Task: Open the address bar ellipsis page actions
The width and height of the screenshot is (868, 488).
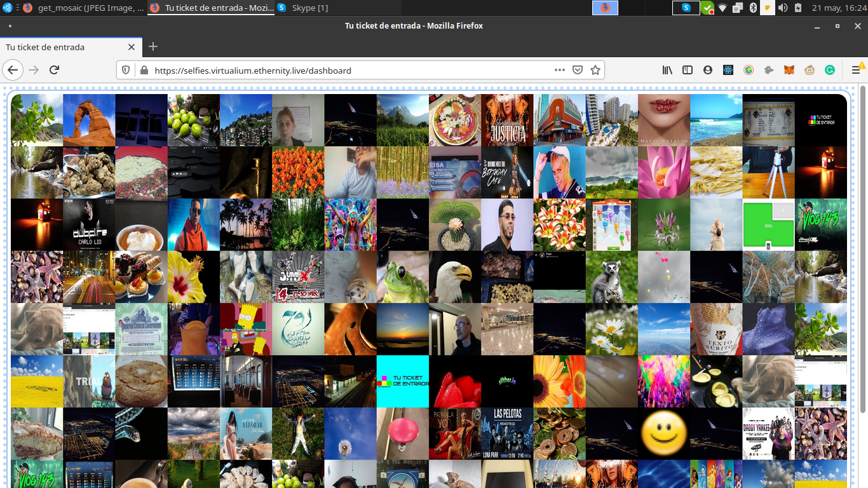Action: [x=559, y=71]
